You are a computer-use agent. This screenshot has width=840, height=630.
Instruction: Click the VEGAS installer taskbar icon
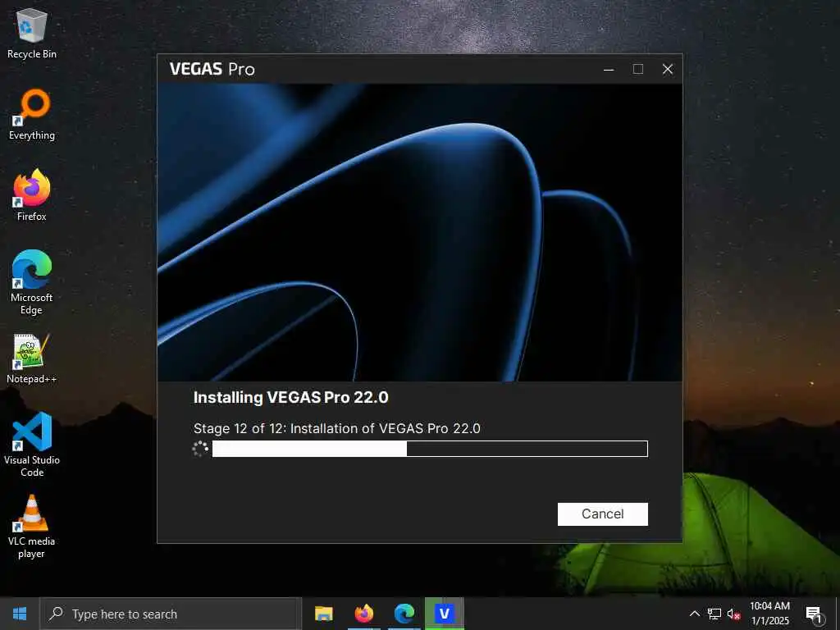coord(444,614)
